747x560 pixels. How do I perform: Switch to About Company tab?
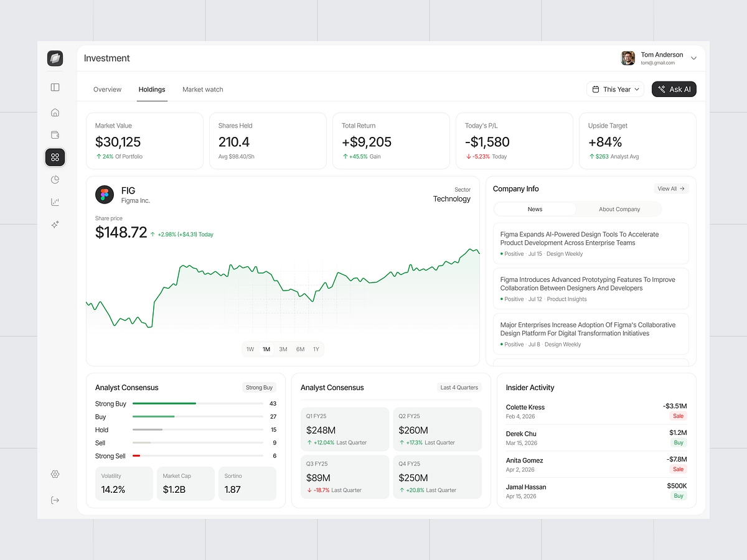click(x=619, y=209)
